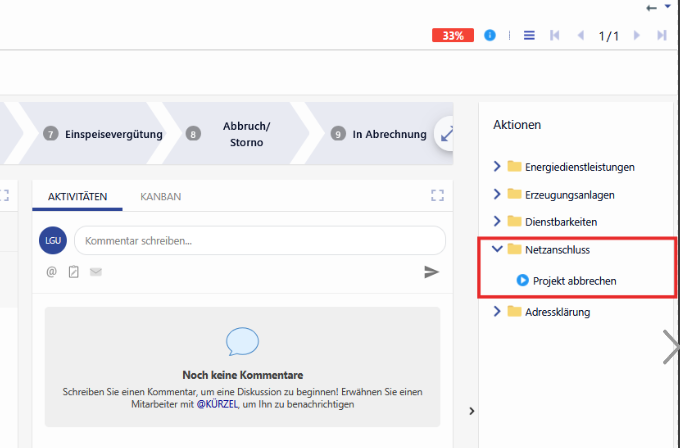The image size is (680, 448).
Task: Open the hamburger list menu icon
Action: 529,35
